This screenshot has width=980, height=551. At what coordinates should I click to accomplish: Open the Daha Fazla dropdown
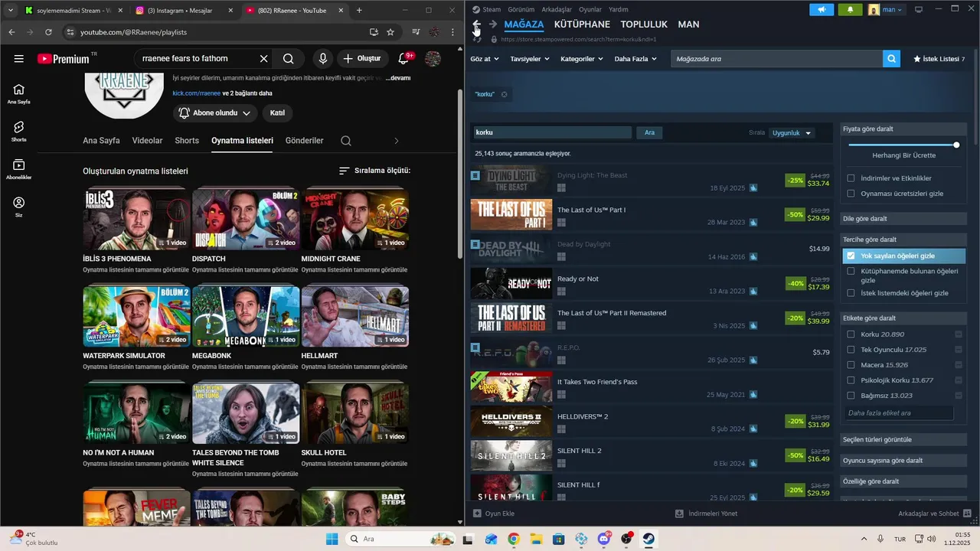[x=635, y=59]
